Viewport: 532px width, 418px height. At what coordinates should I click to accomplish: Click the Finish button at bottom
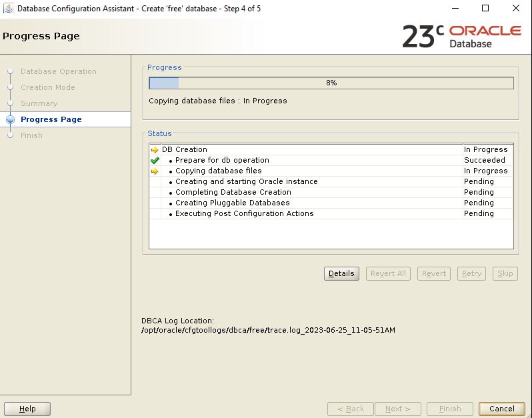tap(450, 409)
